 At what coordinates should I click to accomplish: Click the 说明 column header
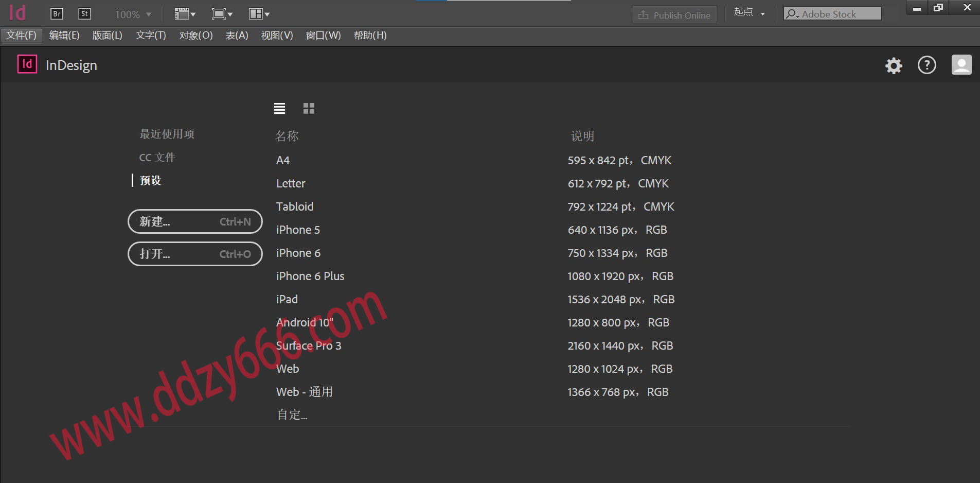[582, 136]
